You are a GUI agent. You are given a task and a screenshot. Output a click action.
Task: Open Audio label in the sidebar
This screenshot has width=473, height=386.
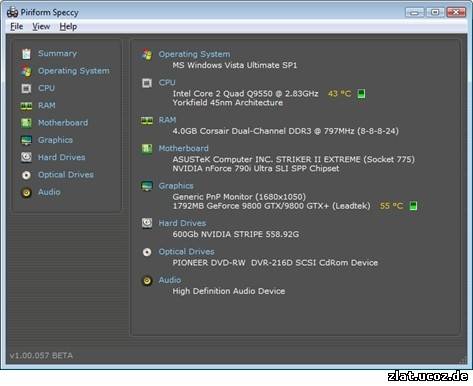49,192
